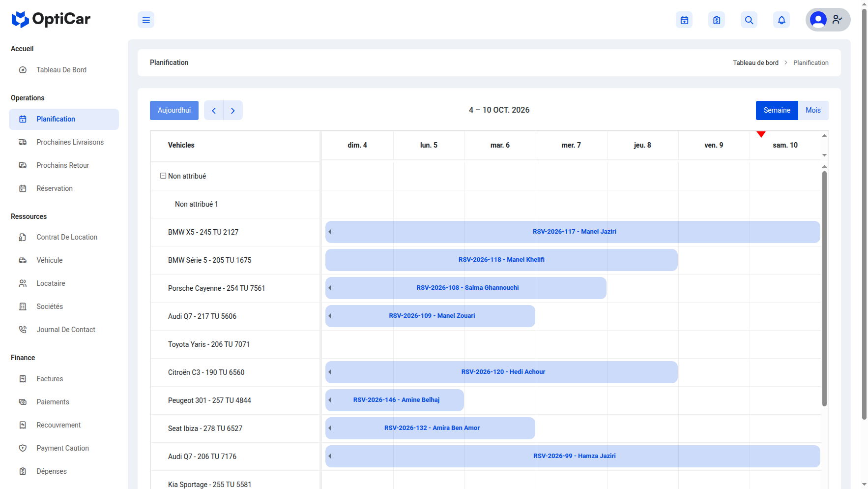This screenshot has height=489, width=868.
Task: Click the search magnifier icon
Action: point(749,20)
